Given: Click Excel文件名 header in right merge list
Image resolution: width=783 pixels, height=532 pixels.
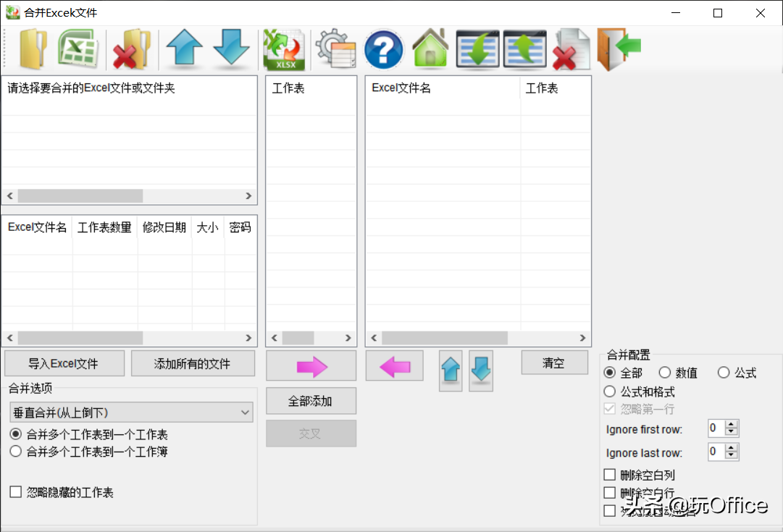Looking at the screenshot, I should [x=443, y=88].
